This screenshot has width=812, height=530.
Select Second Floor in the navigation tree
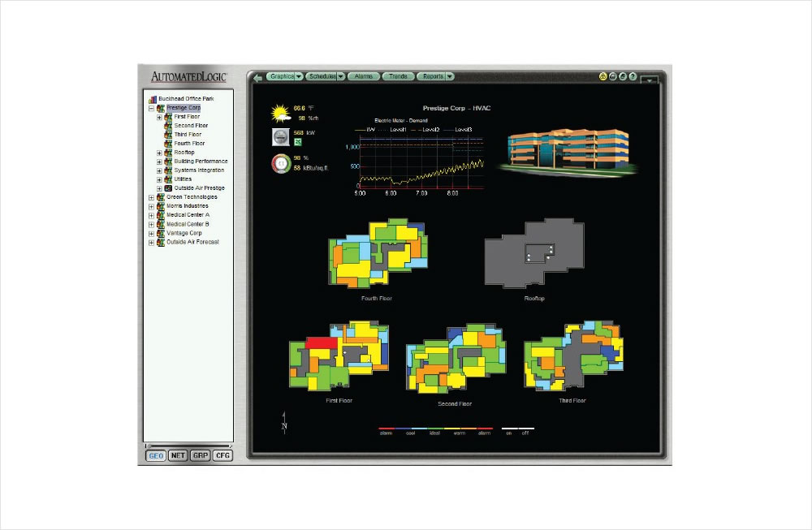191,126
